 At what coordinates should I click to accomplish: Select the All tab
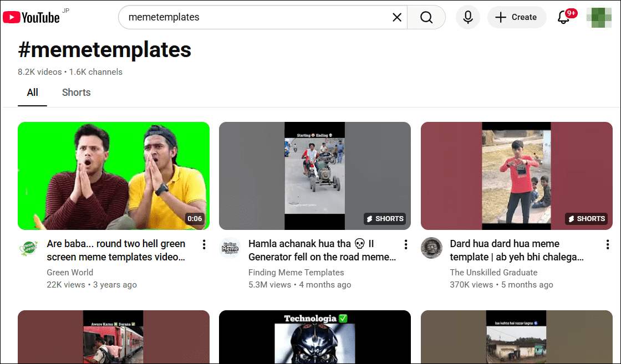point(32,92)
